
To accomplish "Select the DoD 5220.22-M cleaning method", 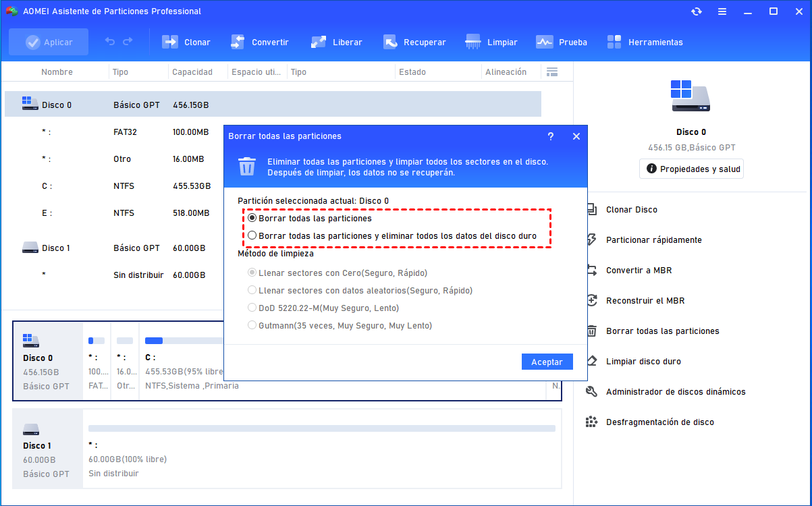I will [252, 307].
